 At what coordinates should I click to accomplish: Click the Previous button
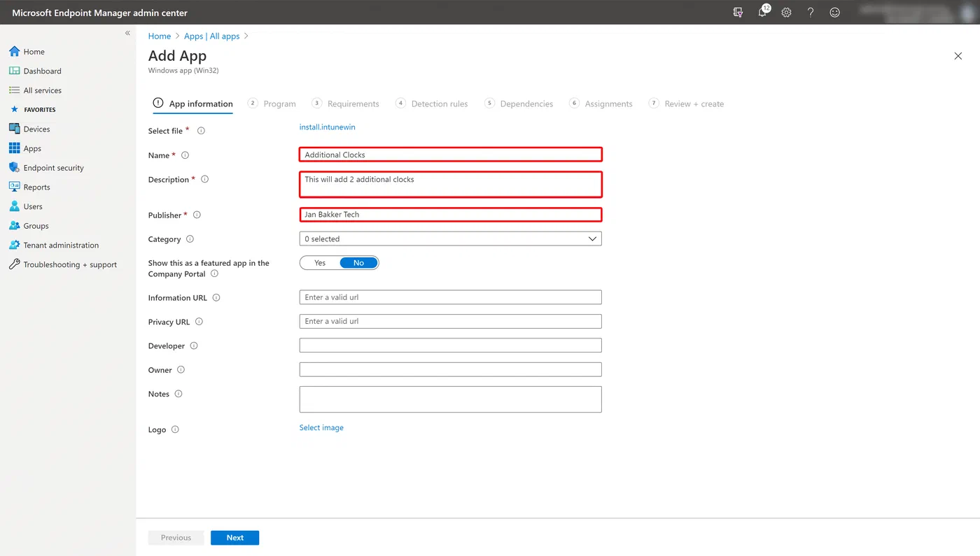pos(176,538)
